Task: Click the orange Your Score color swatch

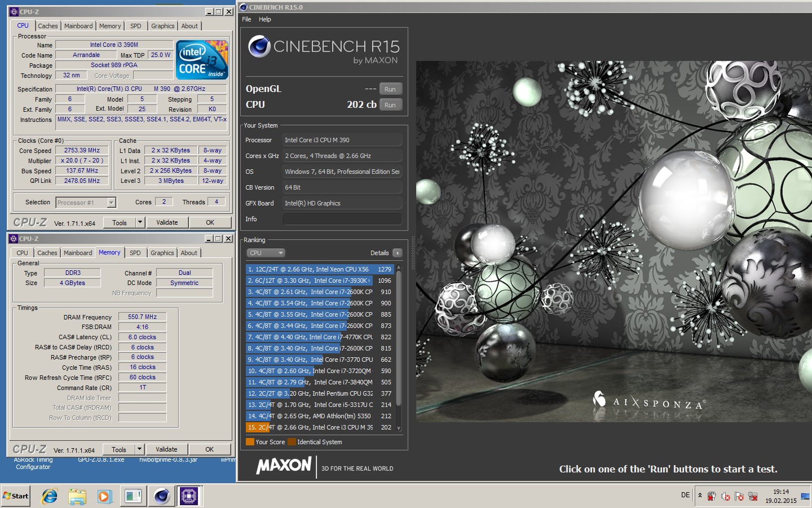Action: click(x=250, y=442)
